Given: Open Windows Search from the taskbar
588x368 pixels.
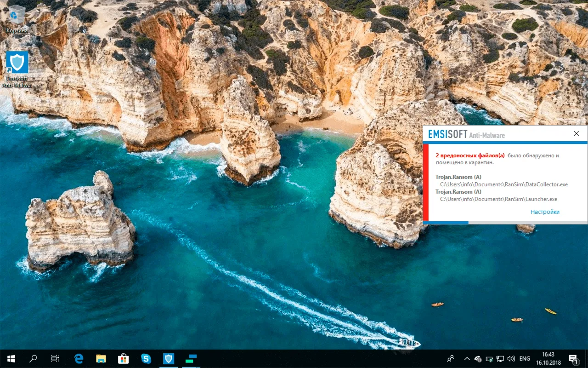Looking at the screenshot, I should (x=33, y=358).
